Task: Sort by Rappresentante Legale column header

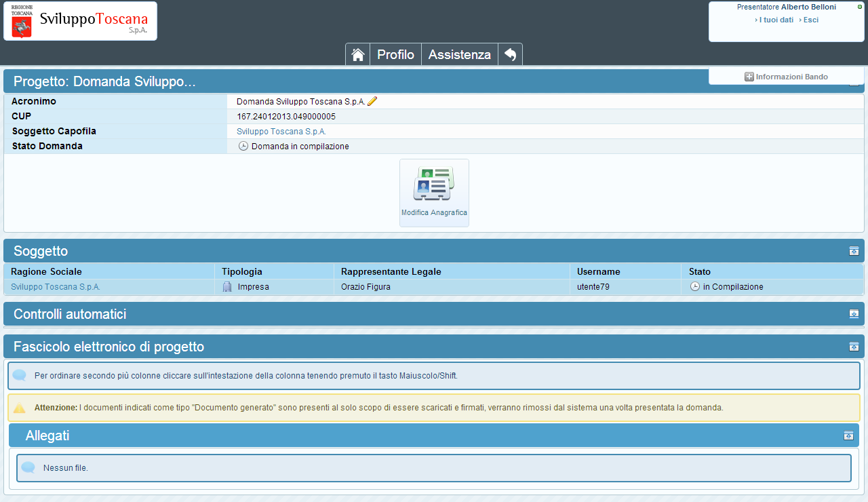Action: tap(391, 271)
